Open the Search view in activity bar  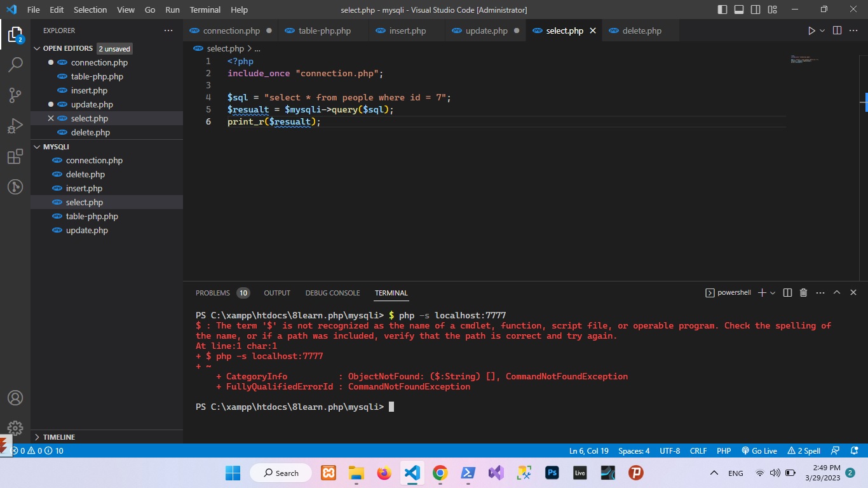point(15,64)
